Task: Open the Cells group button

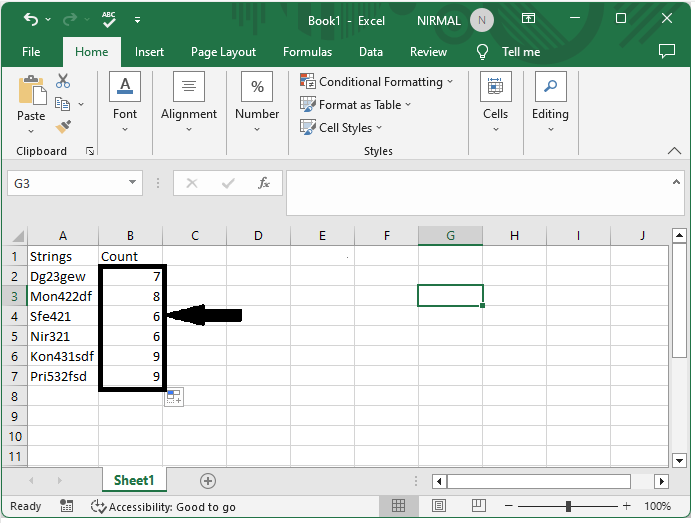Action: click(496, 102)
